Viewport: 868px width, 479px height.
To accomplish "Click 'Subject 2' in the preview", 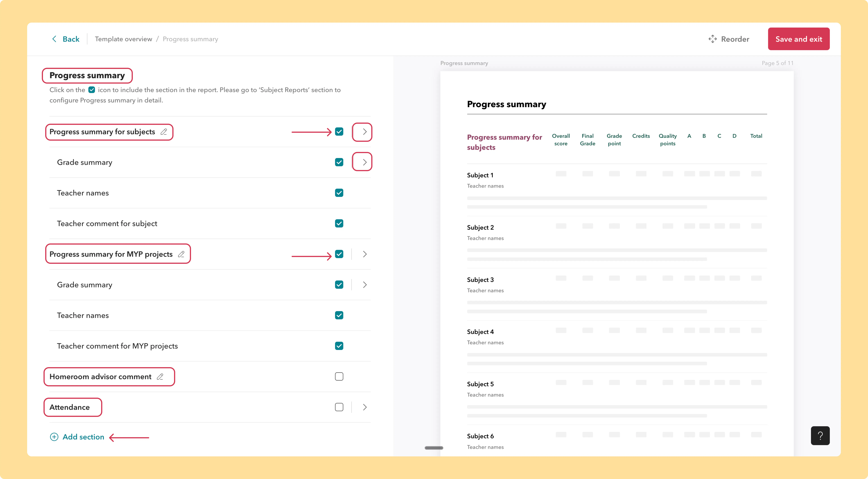I will pyautogui.click(x=480, y=227).
